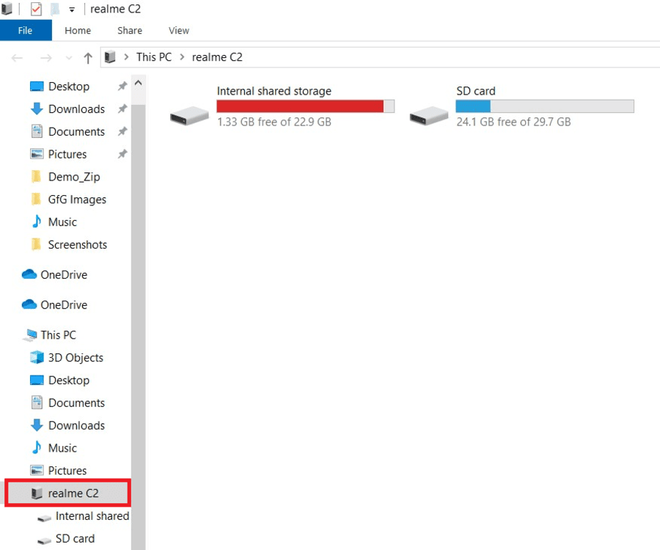The width and height of the screenshot is (660, 550).
Task: Click the navigation pane scrollbar track
Action: [138, 328]
